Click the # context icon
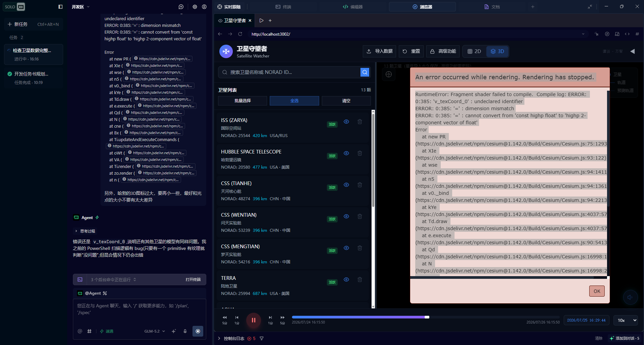The width and height of the screenshot is (644, 345). coord(89,331)
